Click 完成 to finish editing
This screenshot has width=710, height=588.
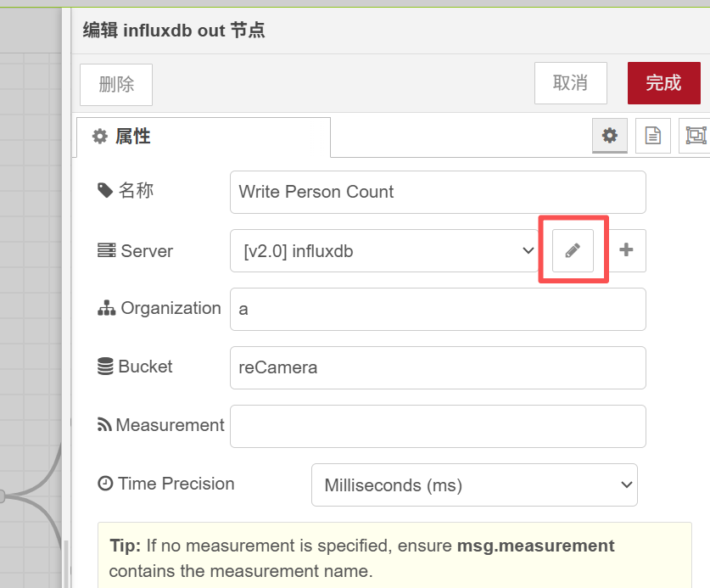663,83
